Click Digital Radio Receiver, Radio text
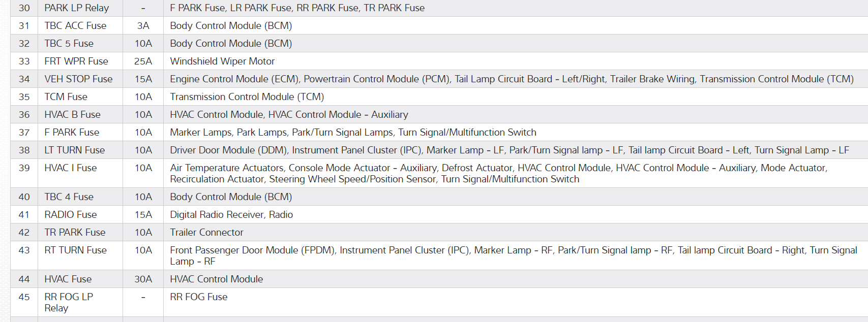868x322 pixels. point(231,215)
